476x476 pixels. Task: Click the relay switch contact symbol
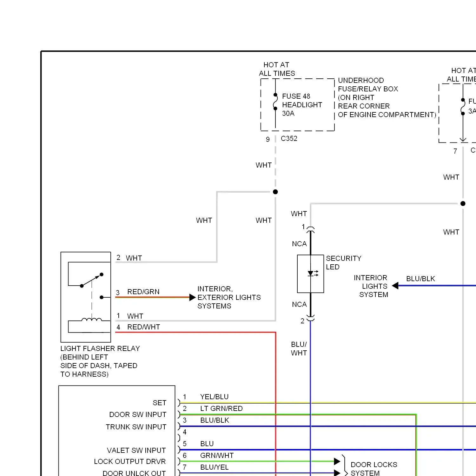point(91,280)
